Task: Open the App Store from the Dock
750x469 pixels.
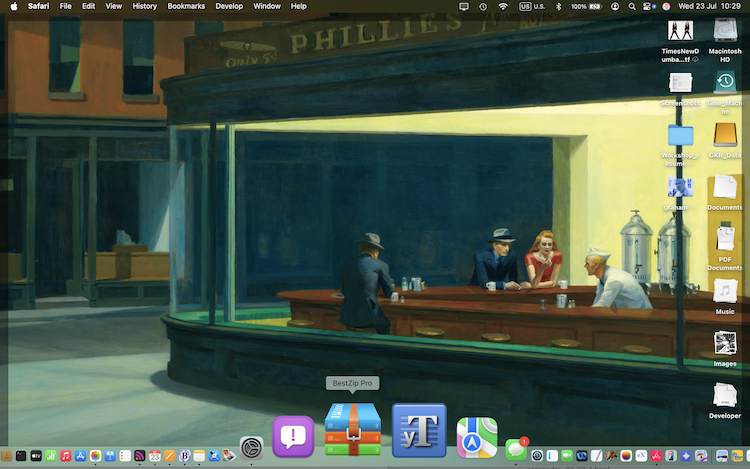Action: click(80, 456)
